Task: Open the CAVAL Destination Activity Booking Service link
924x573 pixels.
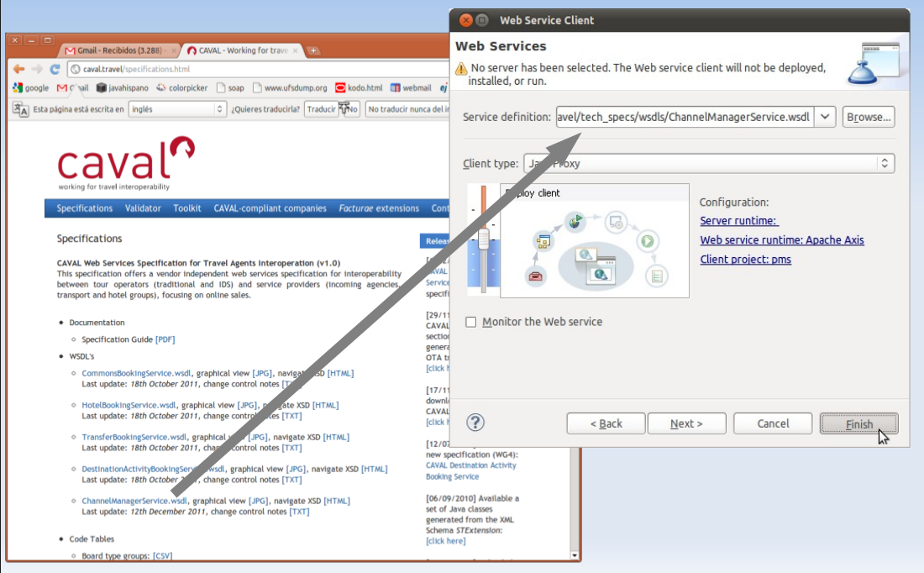Action: click(471, 471)
